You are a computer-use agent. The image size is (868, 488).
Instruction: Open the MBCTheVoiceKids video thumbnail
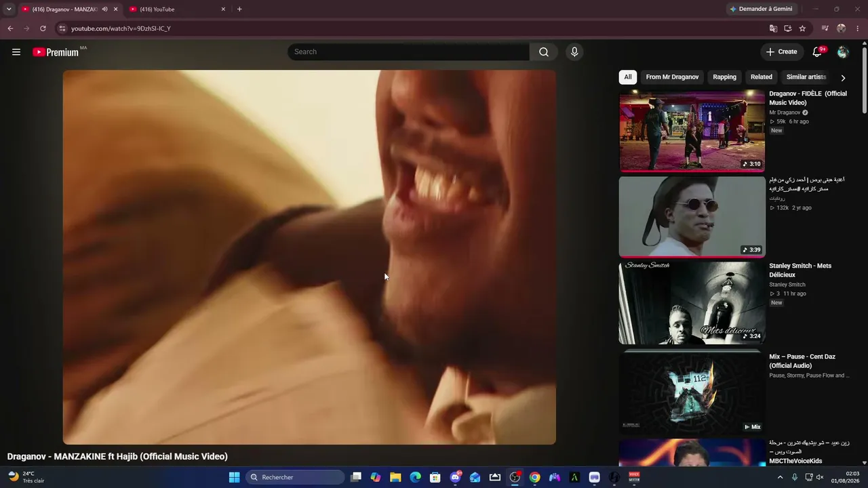(692, 452)
